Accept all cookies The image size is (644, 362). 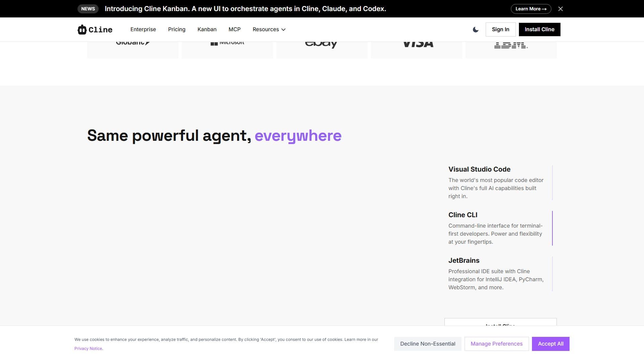coord(550,344)
